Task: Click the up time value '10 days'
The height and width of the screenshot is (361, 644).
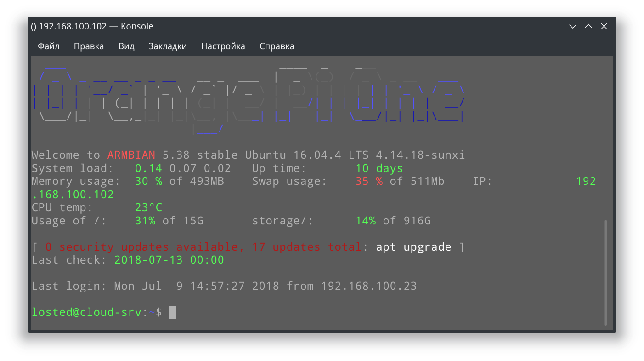Action: pyautogui.click(x=379, y=168)
